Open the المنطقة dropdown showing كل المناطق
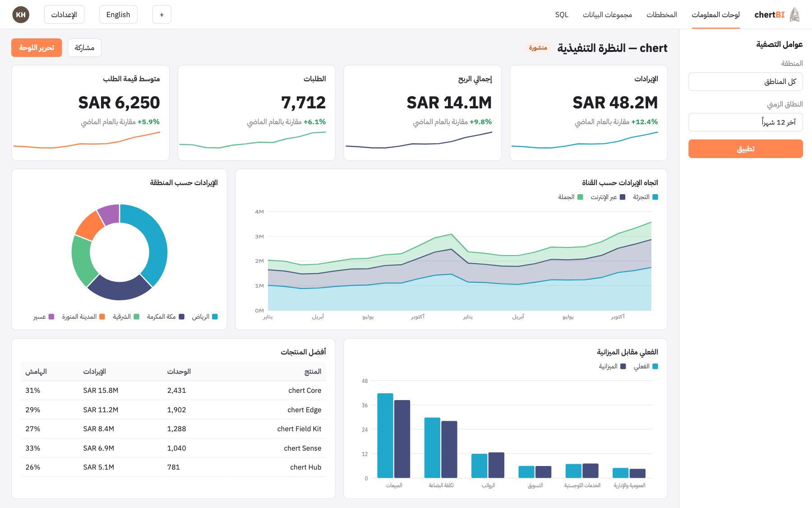The width and height of the screenshot is (812, 508). tap(746, 82)
